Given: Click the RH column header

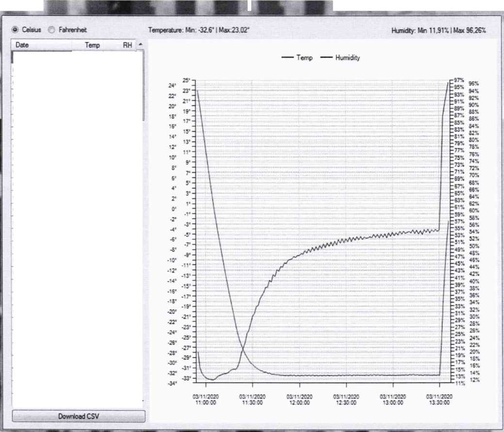Looking at the screenshot, I should (127, 45).
